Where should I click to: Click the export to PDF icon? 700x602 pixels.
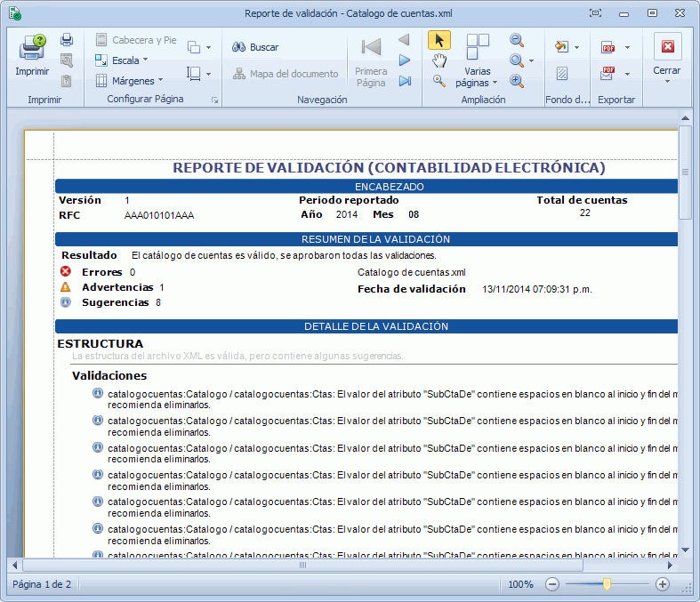(x=608, y=47)
